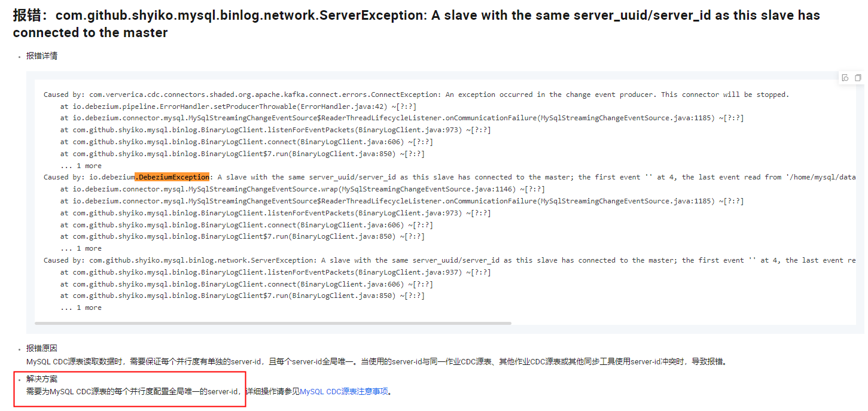Click the 'Caused by: com.github.shyiko' ServerException line in the code
Image resolution: width=868 pixels, height=411 pixels.
pos(450,260)
